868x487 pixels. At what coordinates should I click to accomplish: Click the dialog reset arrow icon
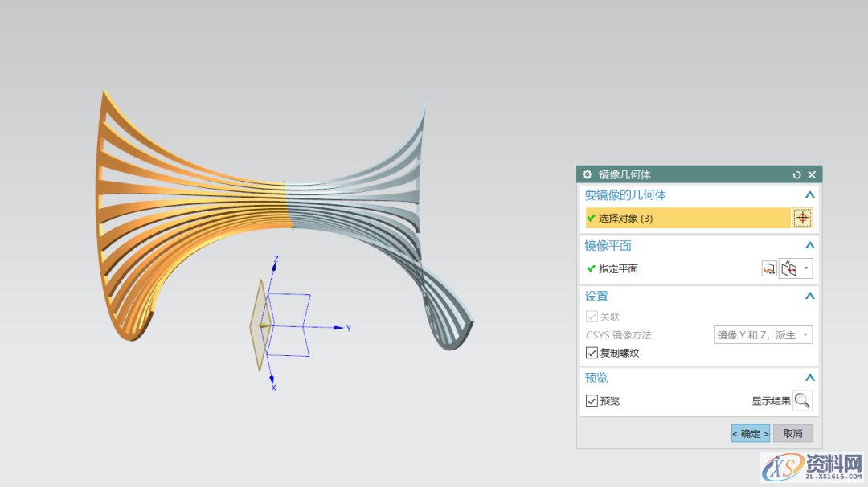pyautogui.click(x=796, y=174)
